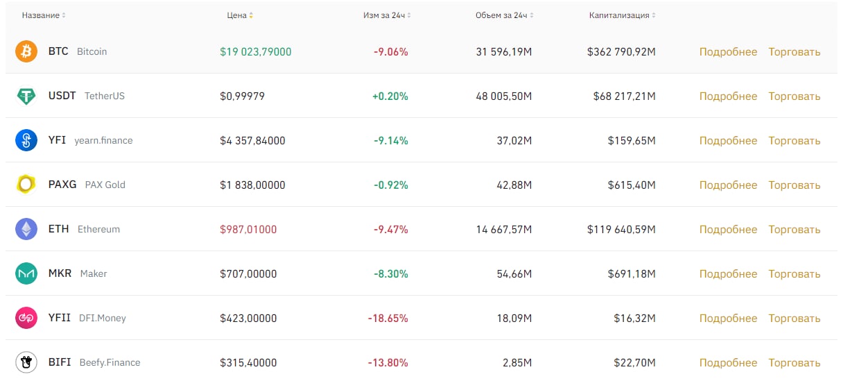Click the DFI.Money pink icon

point(26,318)
